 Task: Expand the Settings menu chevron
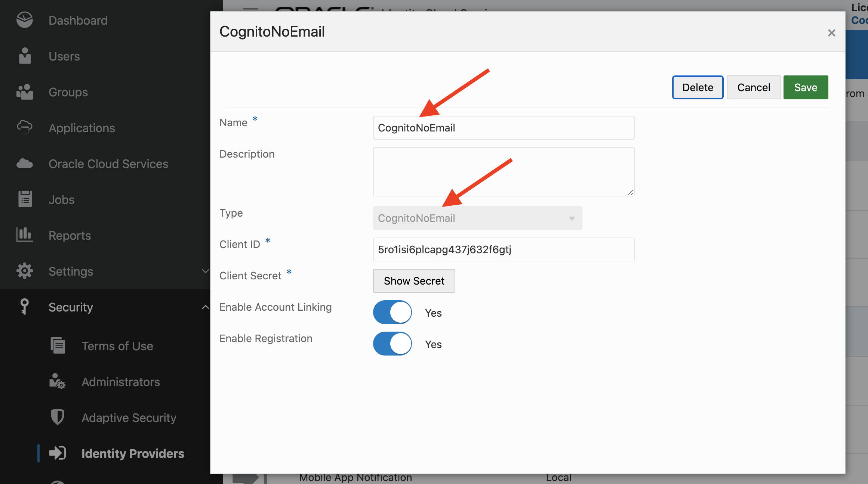pos(205,271)
